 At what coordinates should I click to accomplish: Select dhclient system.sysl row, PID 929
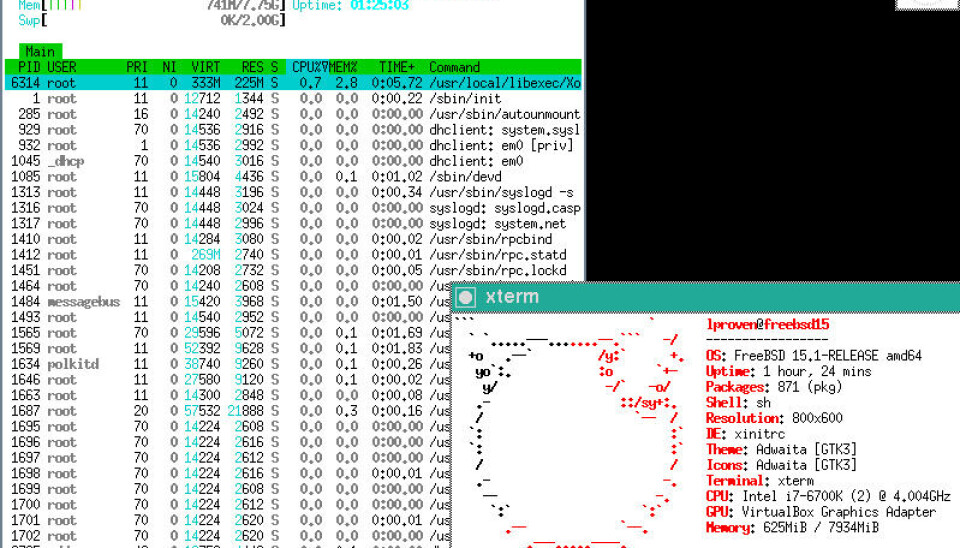point(293,130)
